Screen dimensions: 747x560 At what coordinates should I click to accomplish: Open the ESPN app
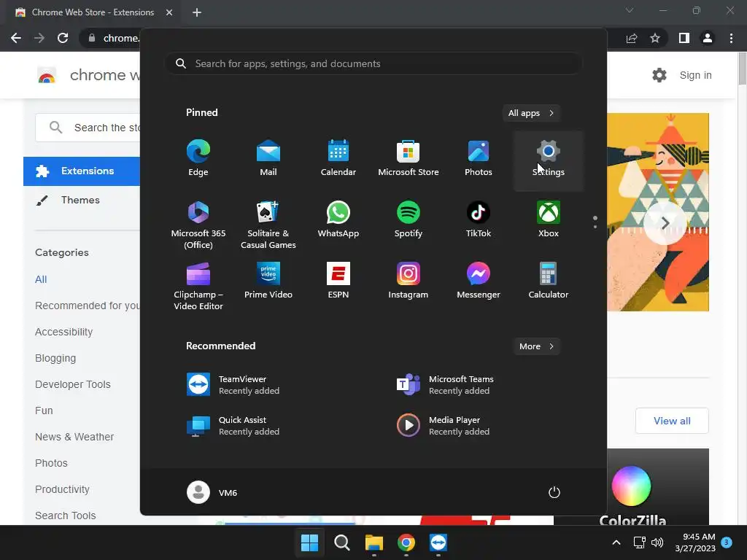click(338, 281)
